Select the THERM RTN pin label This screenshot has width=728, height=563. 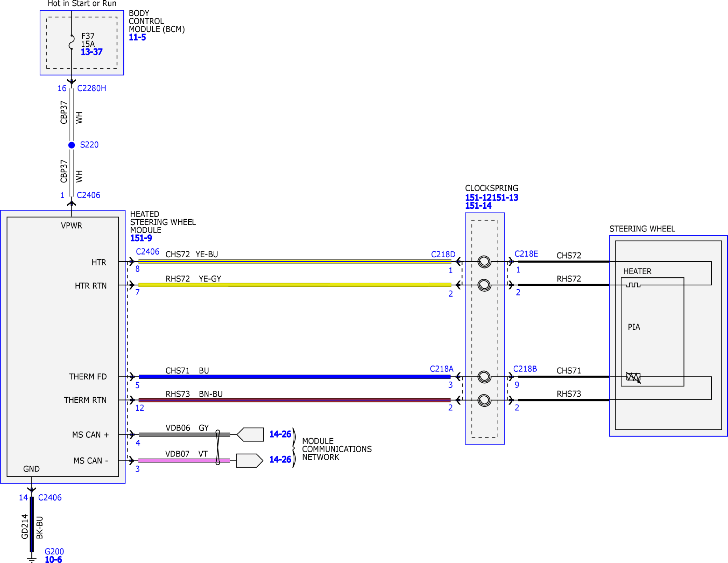pos(85,400)
